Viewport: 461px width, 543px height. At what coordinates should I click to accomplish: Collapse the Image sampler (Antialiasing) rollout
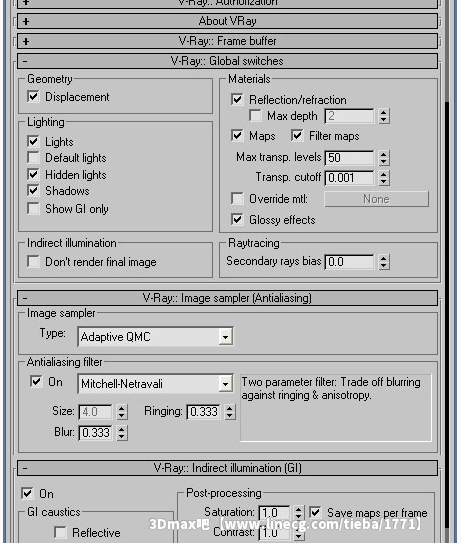point(227,298)
